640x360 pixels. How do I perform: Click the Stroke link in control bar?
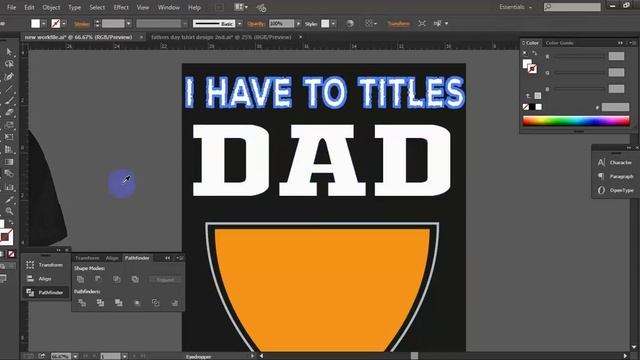[82, 24]
